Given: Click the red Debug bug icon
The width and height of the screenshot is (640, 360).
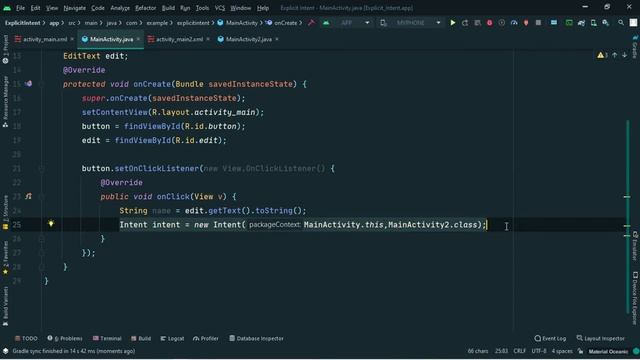Looking at the screenshot, I should point(489,23).
